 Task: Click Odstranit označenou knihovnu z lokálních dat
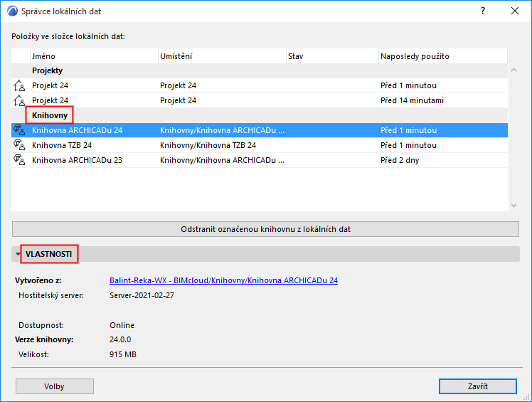266,229
